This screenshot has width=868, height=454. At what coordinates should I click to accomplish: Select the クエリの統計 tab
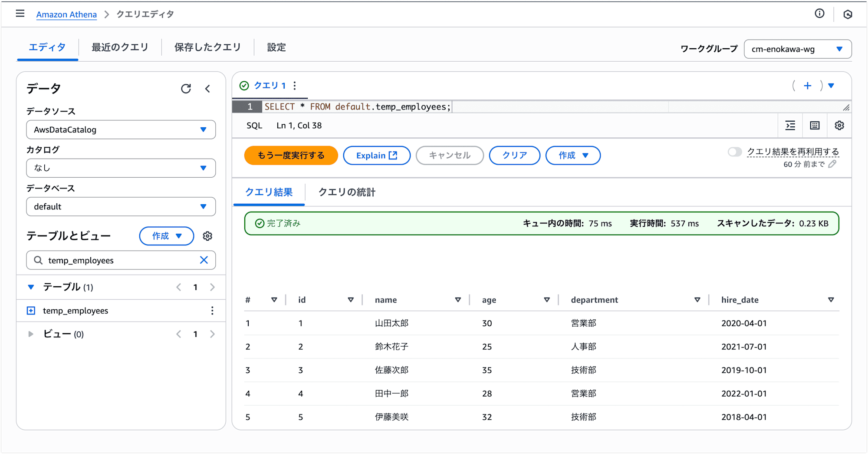347,192
